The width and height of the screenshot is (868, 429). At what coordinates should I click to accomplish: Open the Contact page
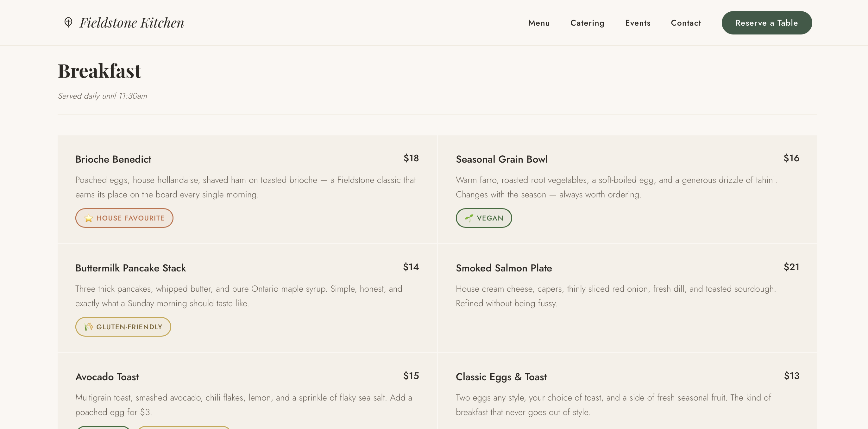(x=686, y=23)
